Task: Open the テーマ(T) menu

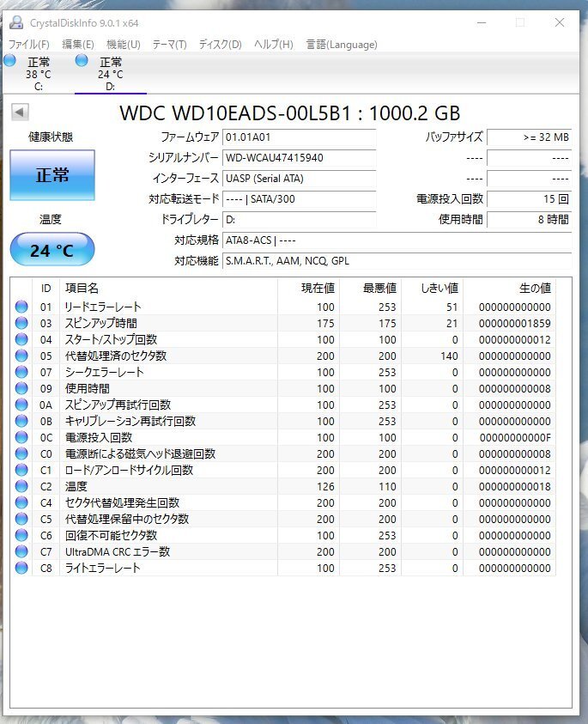Action: click(x=169, y=45)
